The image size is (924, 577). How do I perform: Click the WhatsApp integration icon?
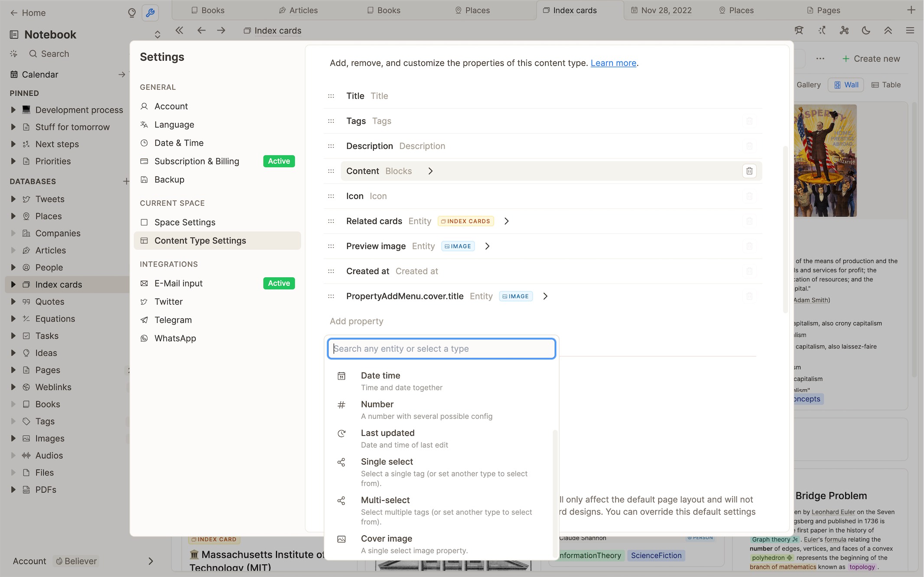tap(143, 338)
